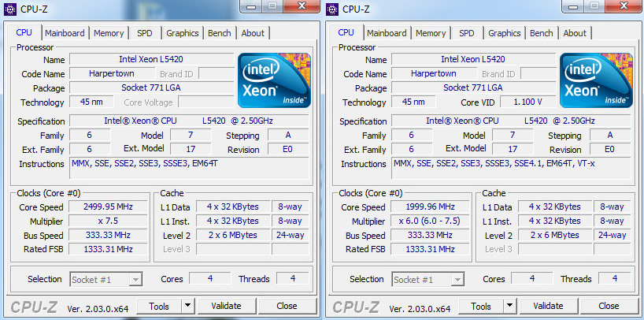Click the Tools button in right window
This screenshot has height=320, width=644.
[481, 307]
